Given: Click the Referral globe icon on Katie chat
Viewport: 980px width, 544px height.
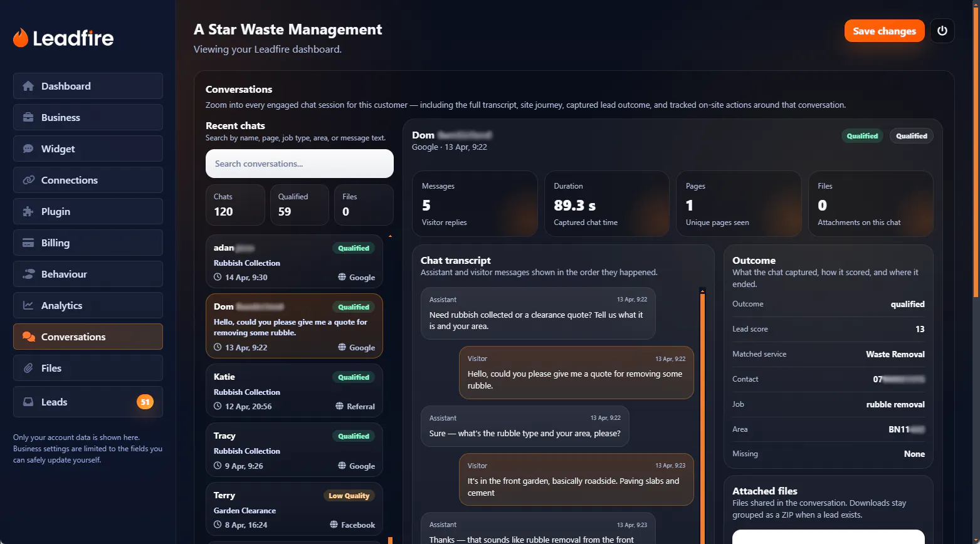Looking at the screenshot, I should pos(339,406).
